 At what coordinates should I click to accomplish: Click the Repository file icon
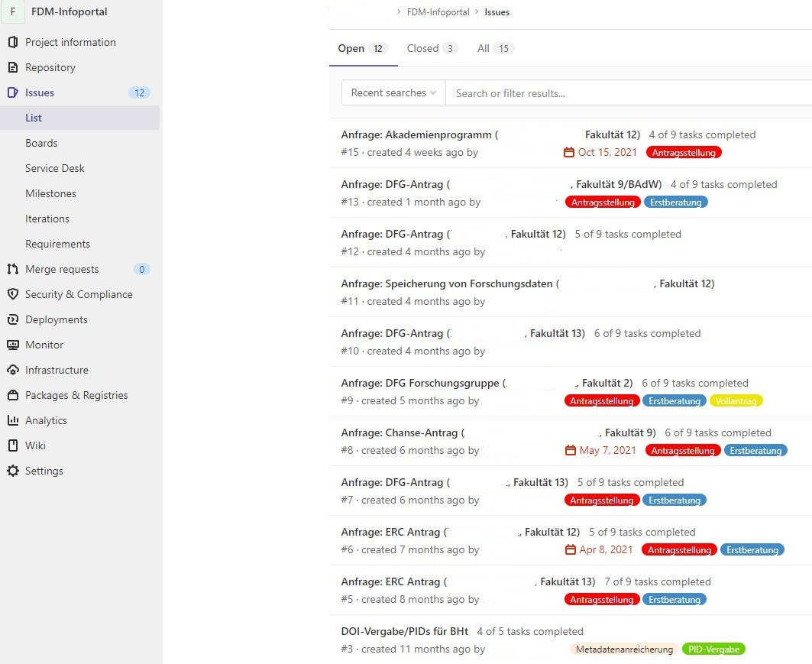(x=12, y=67)
